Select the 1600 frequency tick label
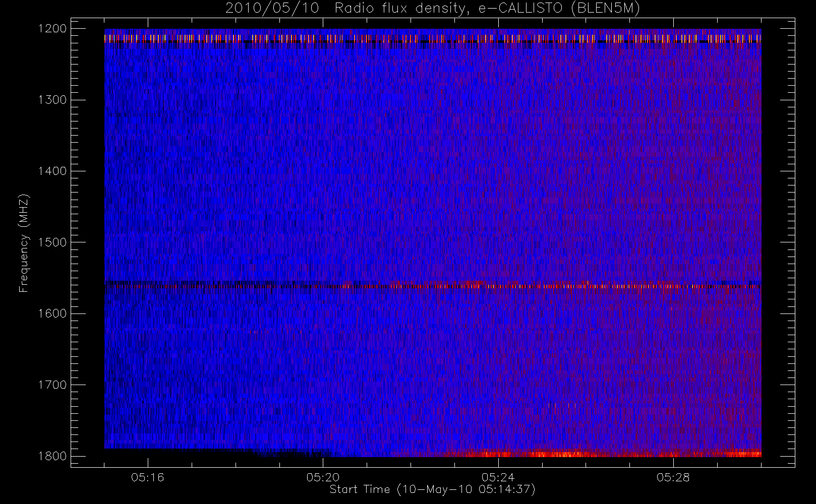Image resolution: width=816 pixels, height=504 pixels. tap(52, 313)
